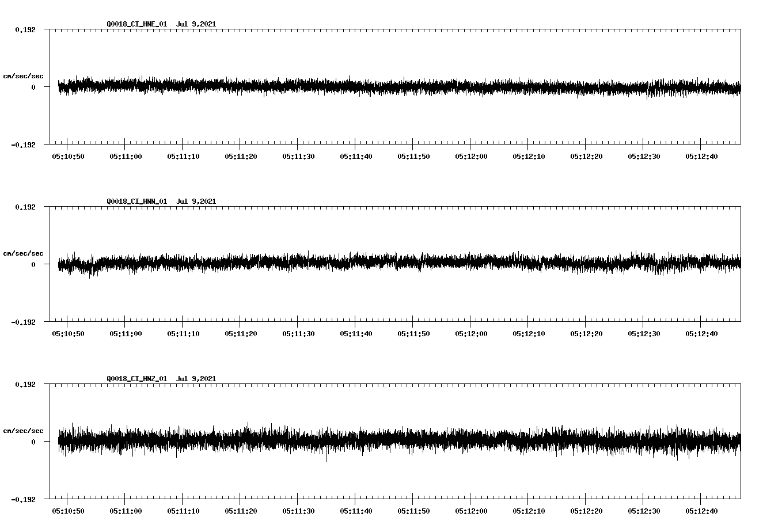The width and height of the screenshot is (782, 532).
Task: Click the cm/sec/sec unit label of HNE channel
Action: click(23, 75)
